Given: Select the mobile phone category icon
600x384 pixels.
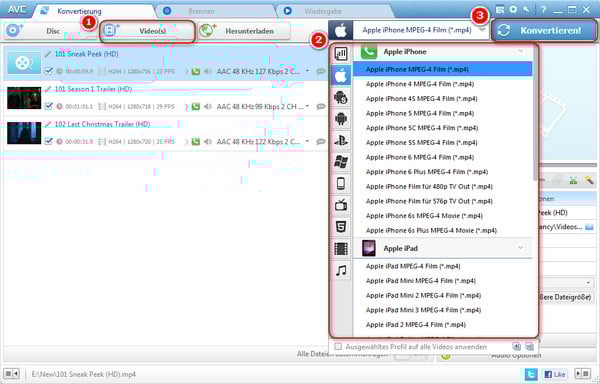Looking at the screenshot, I should point(341,184).
